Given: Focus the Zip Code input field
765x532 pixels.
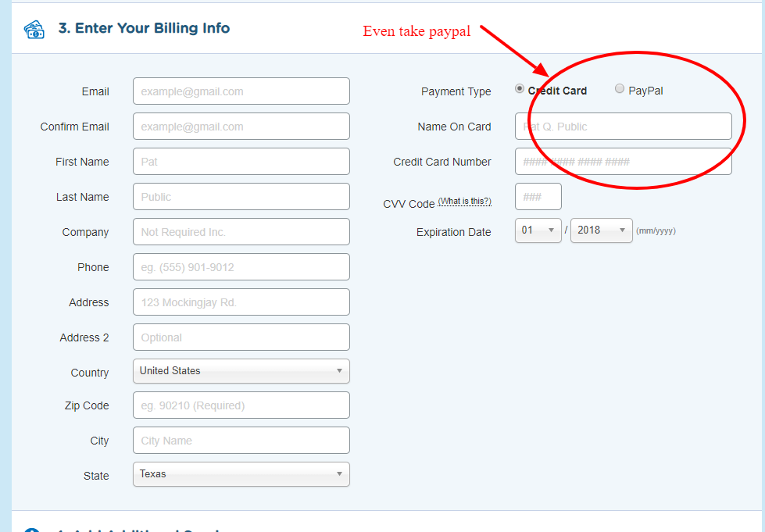Looking at the screenshot, I should pos(241,405).
